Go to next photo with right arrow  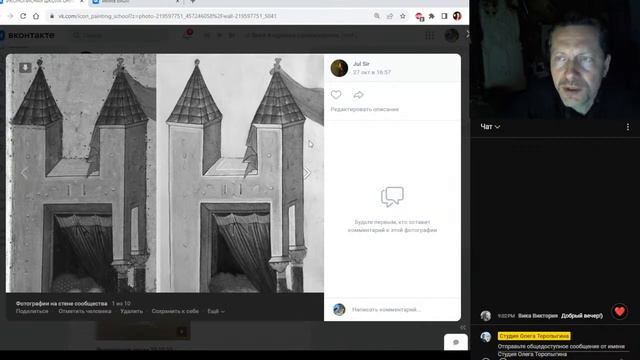307,173
